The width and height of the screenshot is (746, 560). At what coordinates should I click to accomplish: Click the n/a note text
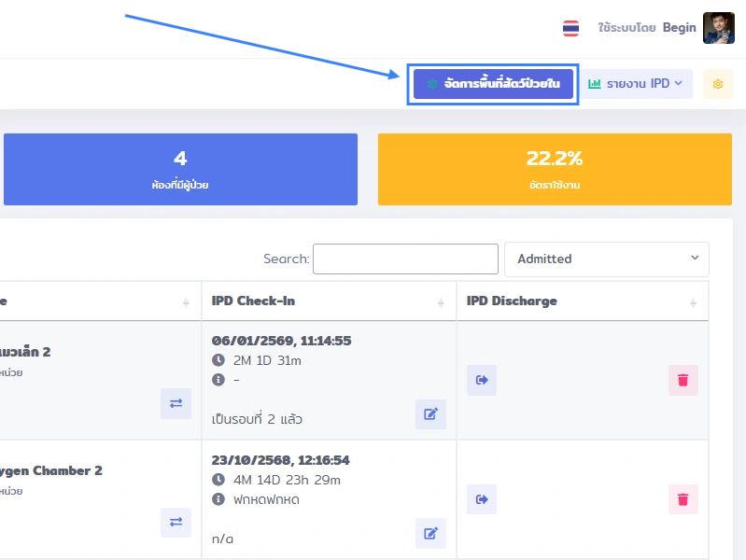tap(222, 539)
